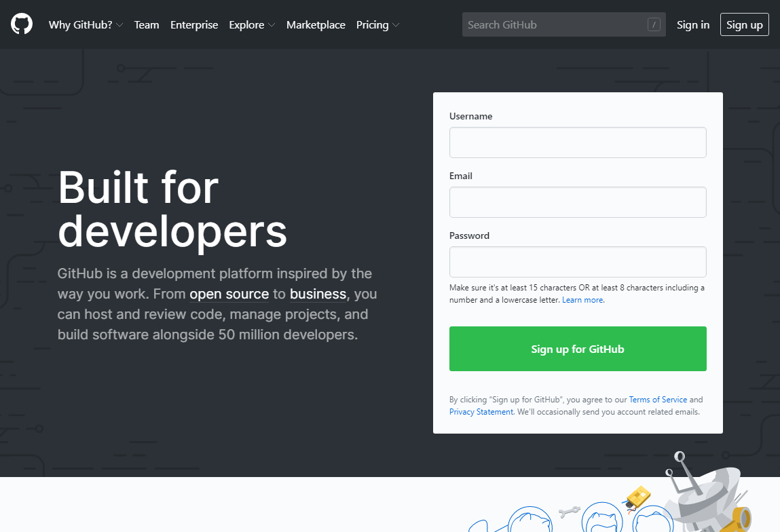Expand the Pricing dropdown

click(x=377, y=25)
